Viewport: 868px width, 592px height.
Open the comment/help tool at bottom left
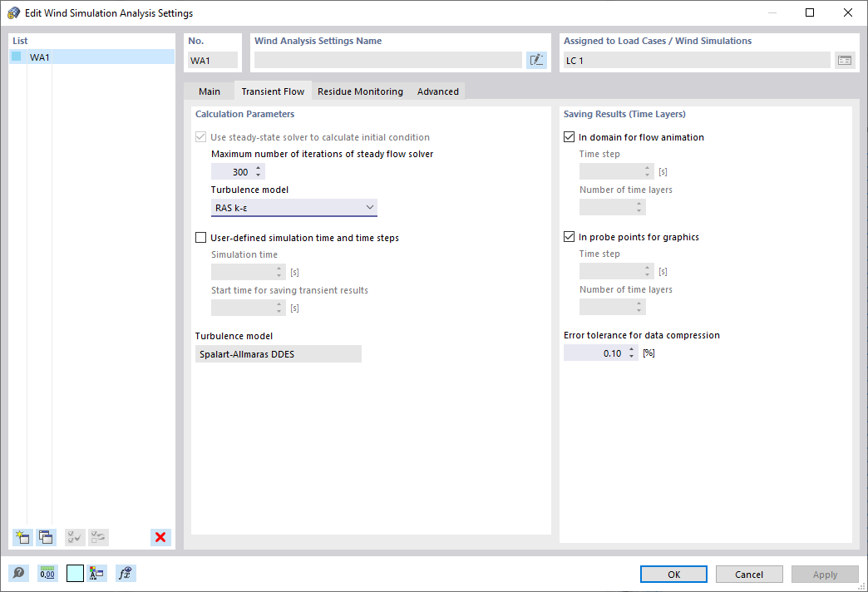click(x=17, y=573)
